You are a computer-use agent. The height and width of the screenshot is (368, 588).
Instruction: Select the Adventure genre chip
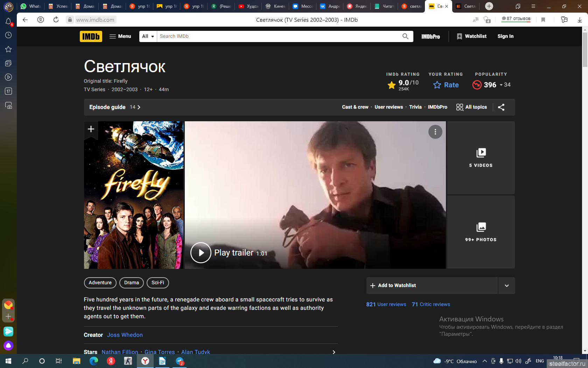(100, 283)
